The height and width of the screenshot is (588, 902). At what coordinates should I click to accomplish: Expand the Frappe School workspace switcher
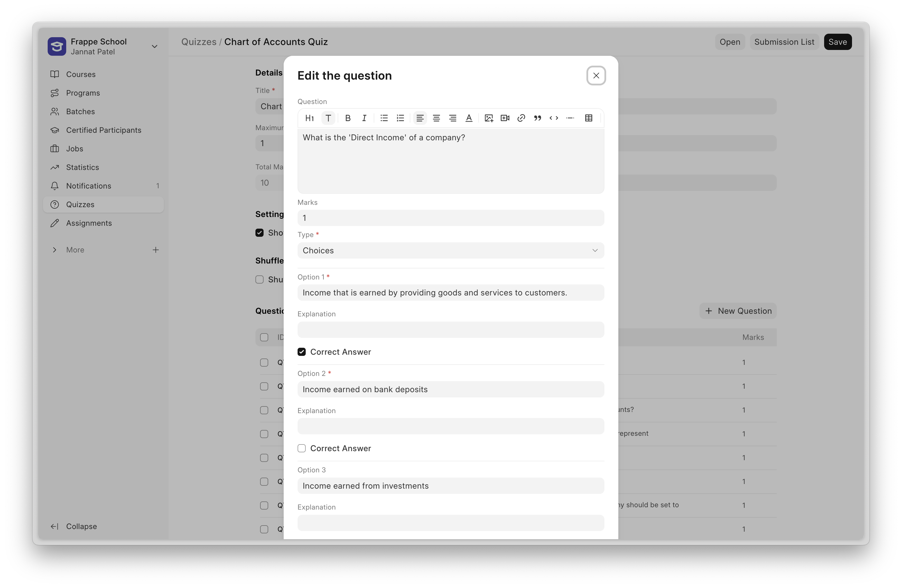tap(154, 46)
